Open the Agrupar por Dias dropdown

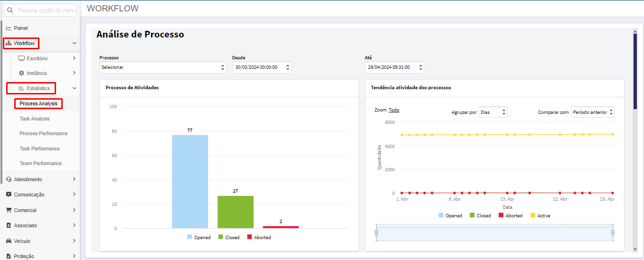coord(493,112)
